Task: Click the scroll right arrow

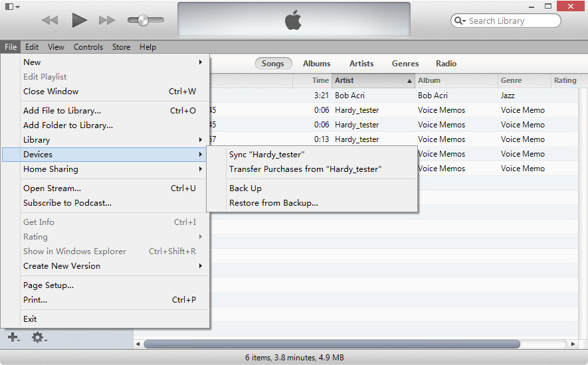Action: coord(573,344)
